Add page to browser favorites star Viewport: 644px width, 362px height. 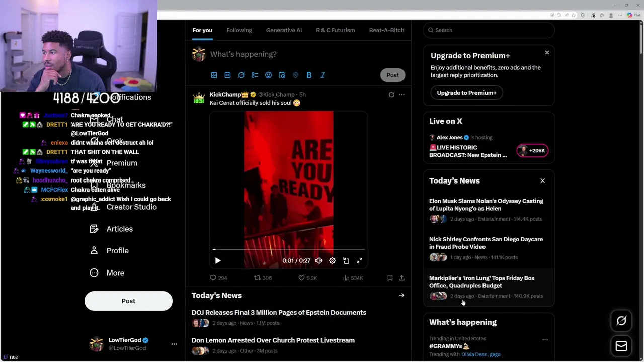(575, 15)
